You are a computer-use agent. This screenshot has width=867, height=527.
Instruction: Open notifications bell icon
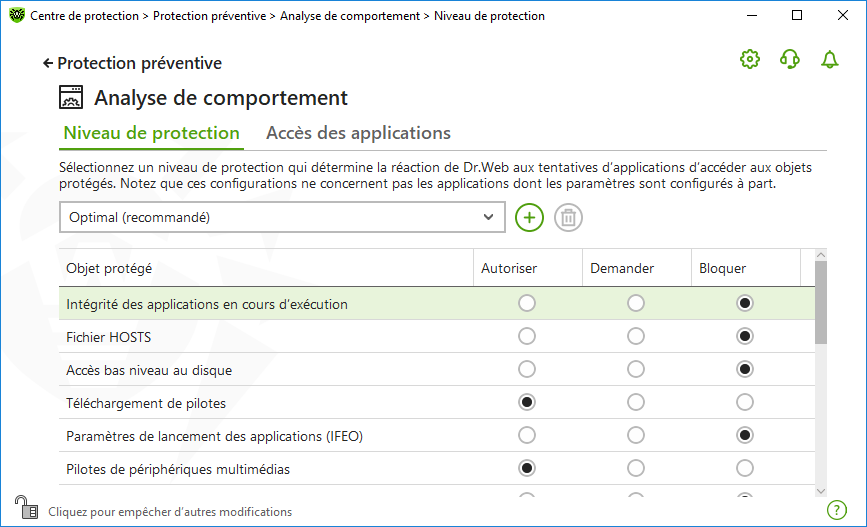pyautogui.click(x=829, y=59)
